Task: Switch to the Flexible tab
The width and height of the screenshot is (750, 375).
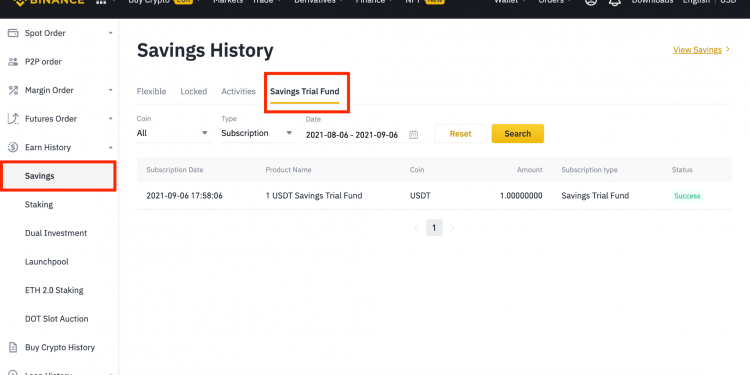Action: click(x=152, y=91)
